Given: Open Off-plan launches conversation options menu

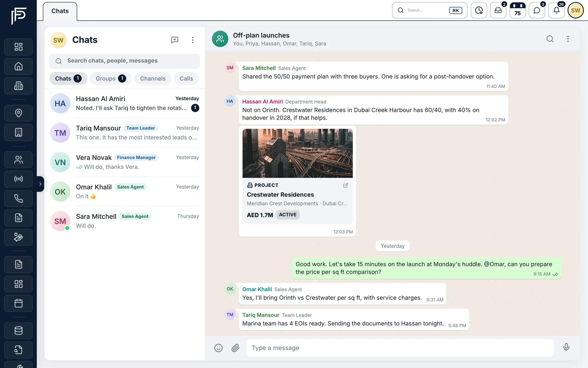Looking at the screenshot, I should (568, 39).
